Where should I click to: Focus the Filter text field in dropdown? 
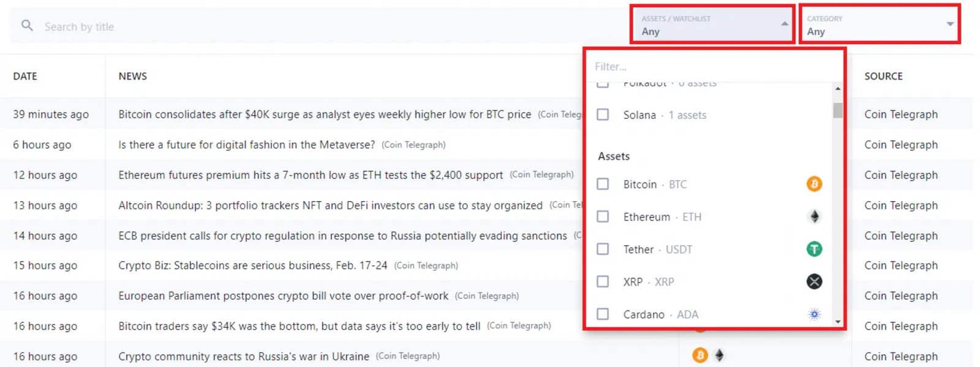(x=714, y=66)
